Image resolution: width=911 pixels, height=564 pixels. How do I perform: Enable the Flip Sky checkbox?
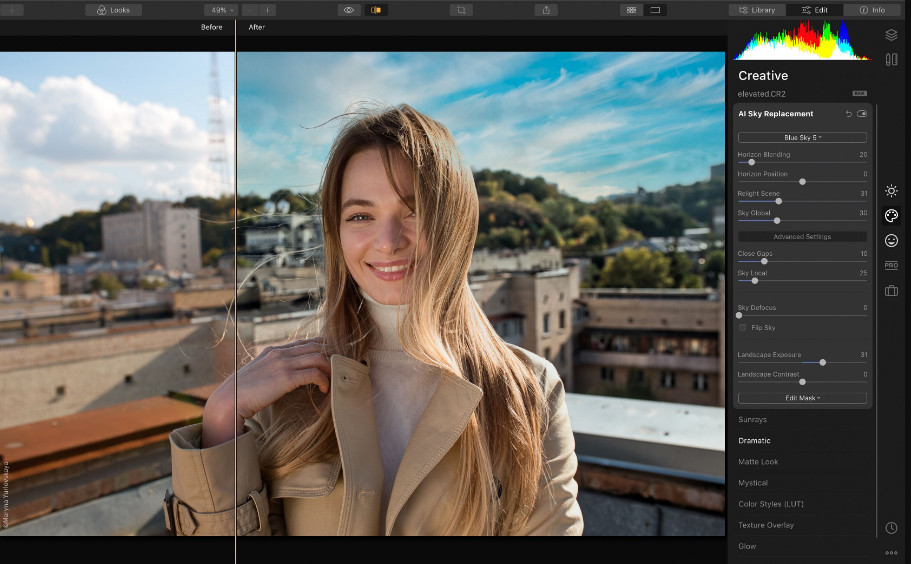pyautogui.click(x=743, y=328)
